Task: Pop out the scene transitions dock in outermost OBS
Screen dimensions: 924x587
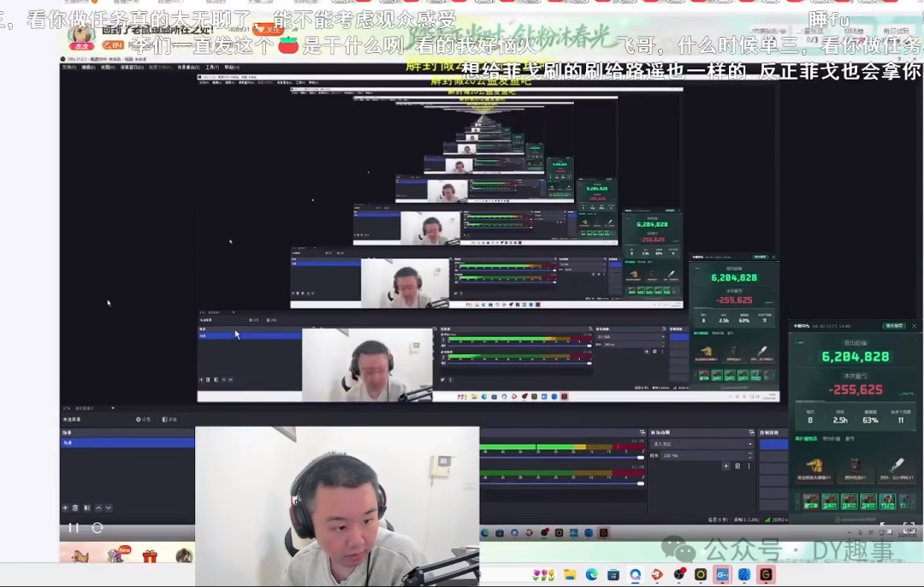Action: click(x=751, y=433)
